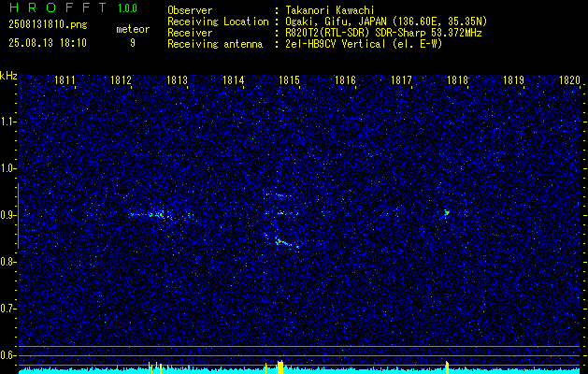Click the gray horizontal line at 0.6 kHz
This screenshot has height=374, width=588.
tap(299, 355)
